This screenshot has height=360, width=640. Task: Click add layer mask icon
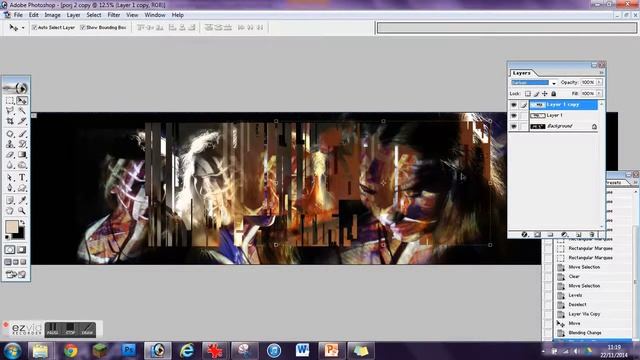click(538, 234)
